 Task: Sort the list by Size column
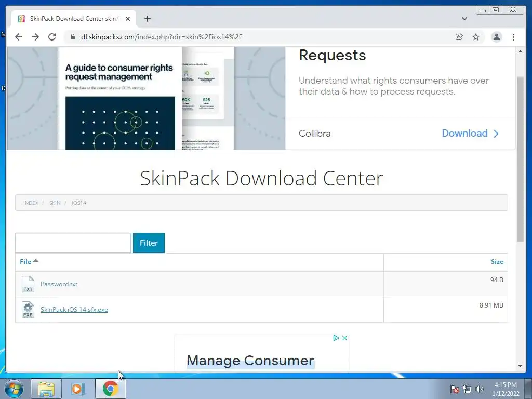497,262
